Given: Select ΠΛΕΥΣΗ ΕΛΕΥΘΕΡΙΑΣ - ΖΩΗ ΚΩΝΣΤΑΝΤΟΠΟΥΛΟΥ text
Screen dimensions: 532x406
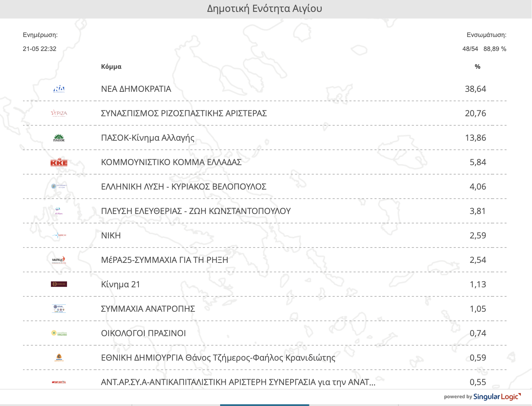Looking at the screenshot, I should [196, 211].
